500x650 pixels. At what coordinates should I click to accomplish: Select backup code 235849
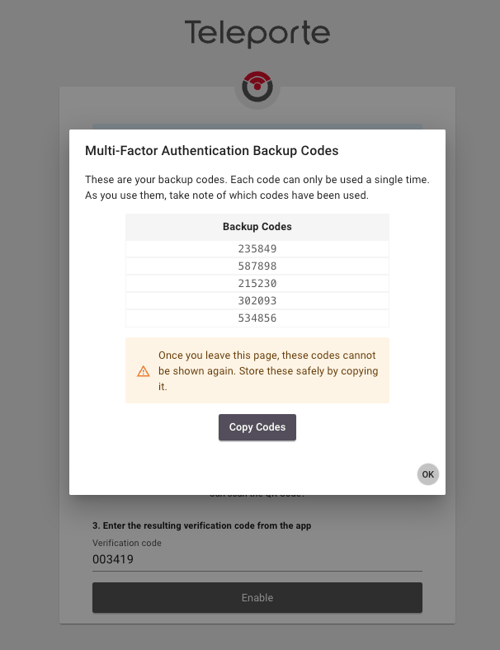257,249
